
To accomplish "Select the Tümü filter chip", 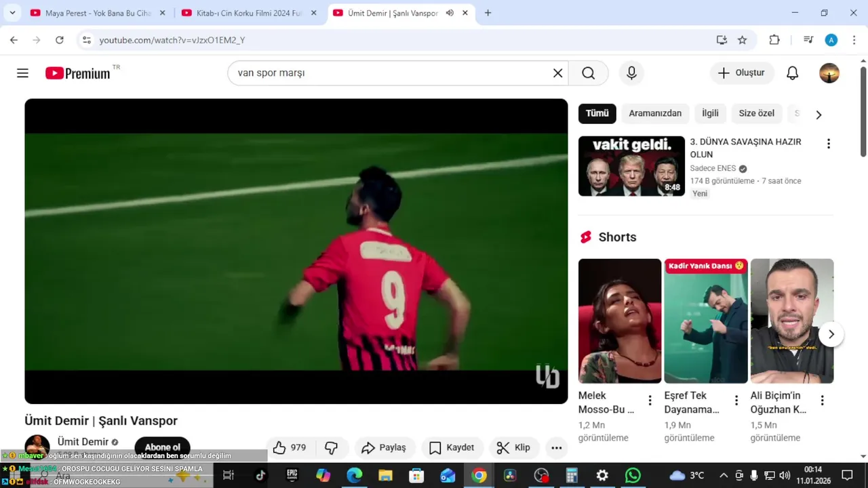I will point(597,113).
